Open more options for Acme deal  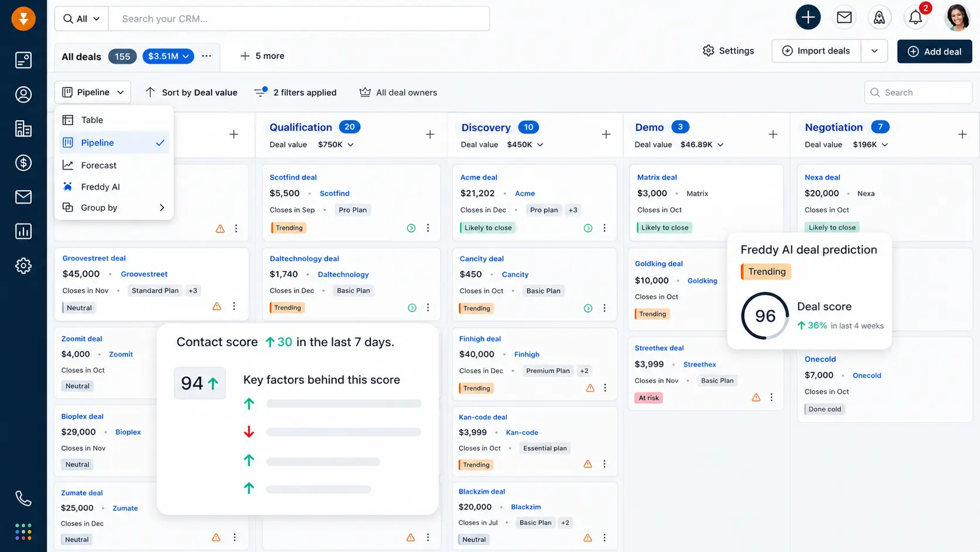point(604,228)
